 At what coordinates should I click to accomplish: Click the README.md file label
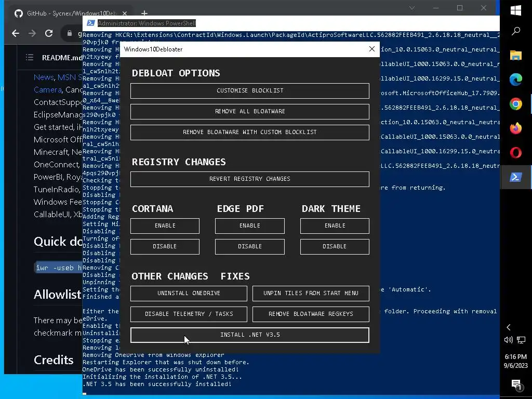click(62, 58)
